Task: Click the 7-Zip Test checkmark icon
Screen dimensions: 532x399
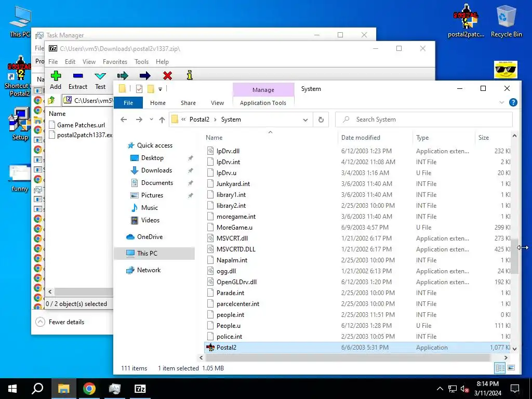Action: [x=100, y=76]
